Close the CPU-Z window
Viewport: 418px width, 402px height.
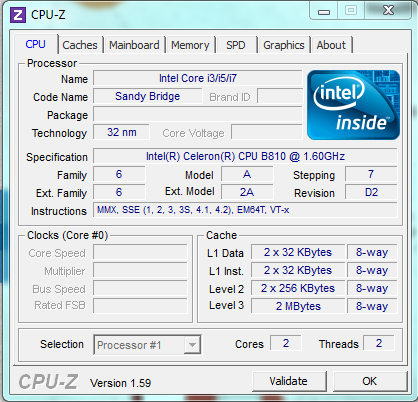click(388, 11)
